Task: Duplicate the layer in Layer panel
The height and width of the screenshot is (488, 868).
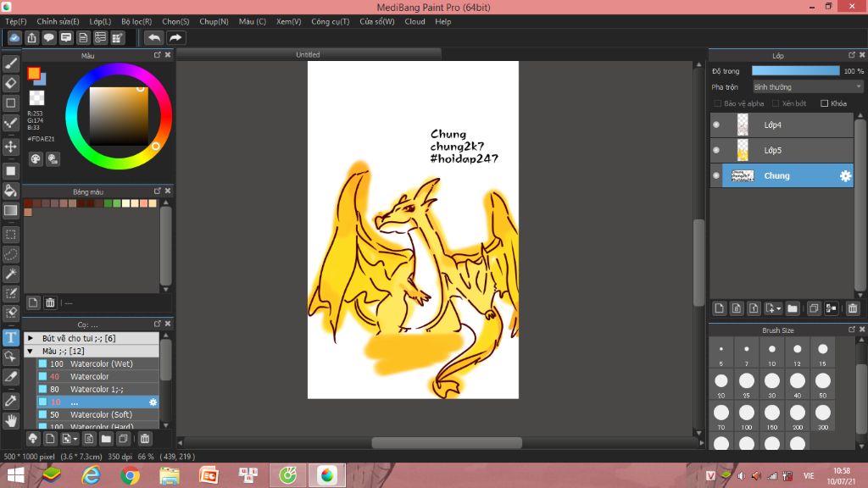Action: [813, 308]
